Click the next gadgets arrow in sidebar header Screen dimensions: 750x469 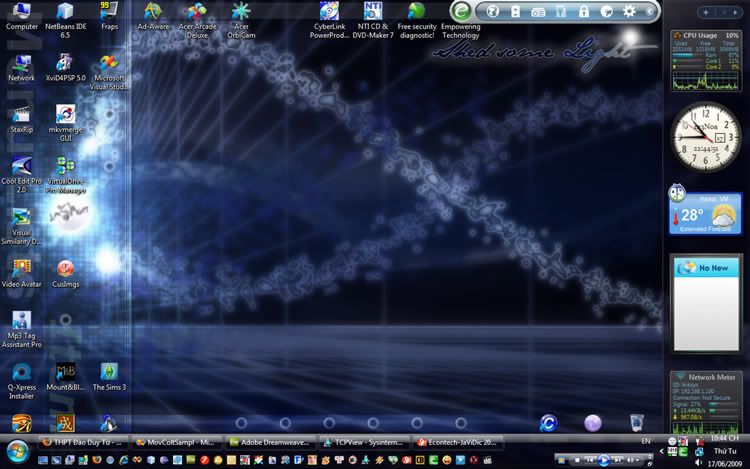(738, 12)
